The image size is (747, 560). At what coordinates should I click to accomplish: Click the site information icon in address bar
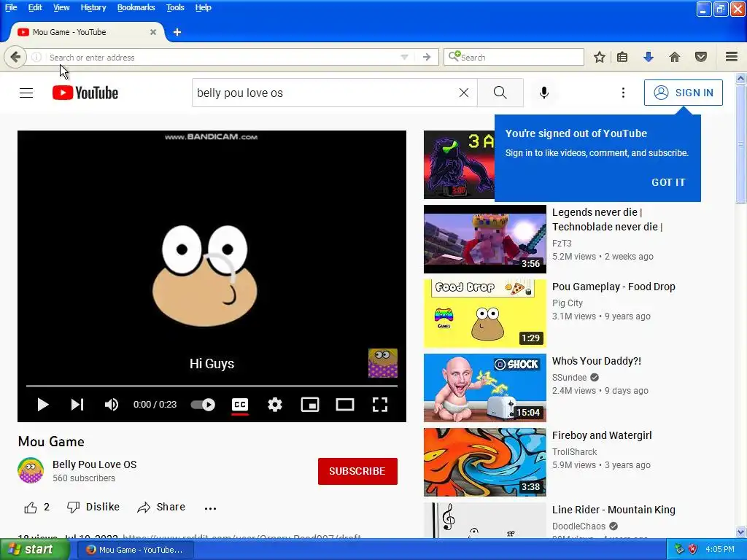(36, 57)
